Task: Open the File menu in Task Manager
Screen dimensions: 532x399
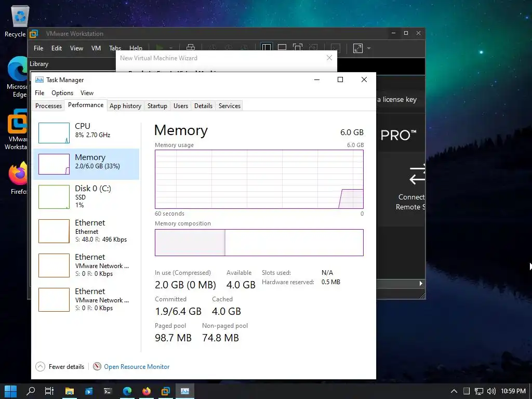Action: pos(39,93)
